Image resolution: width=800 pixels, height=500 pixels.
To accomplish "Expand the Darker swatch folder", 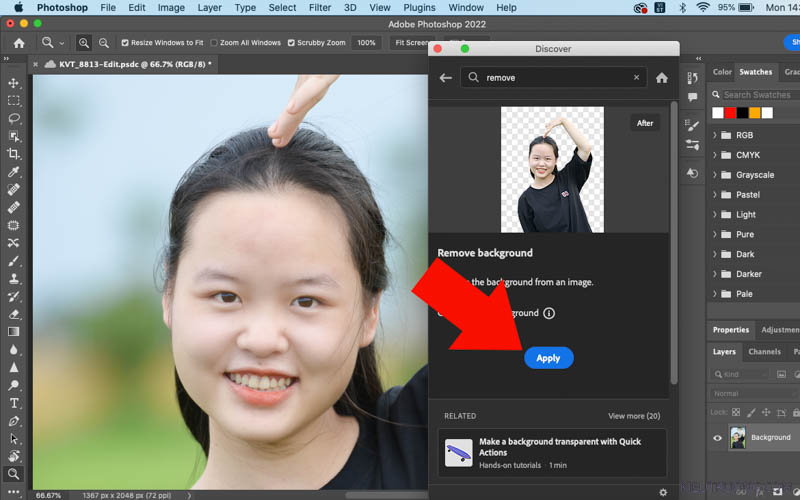I will click(x=715, y=274).
